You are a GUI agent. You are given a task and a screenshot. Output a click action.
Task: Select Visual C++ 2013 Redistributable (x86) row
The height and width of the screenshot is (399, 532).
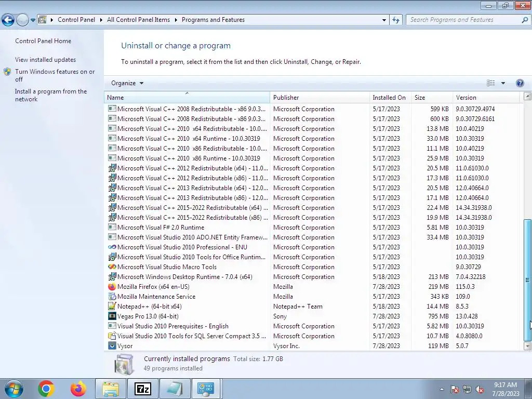(312, 198)
